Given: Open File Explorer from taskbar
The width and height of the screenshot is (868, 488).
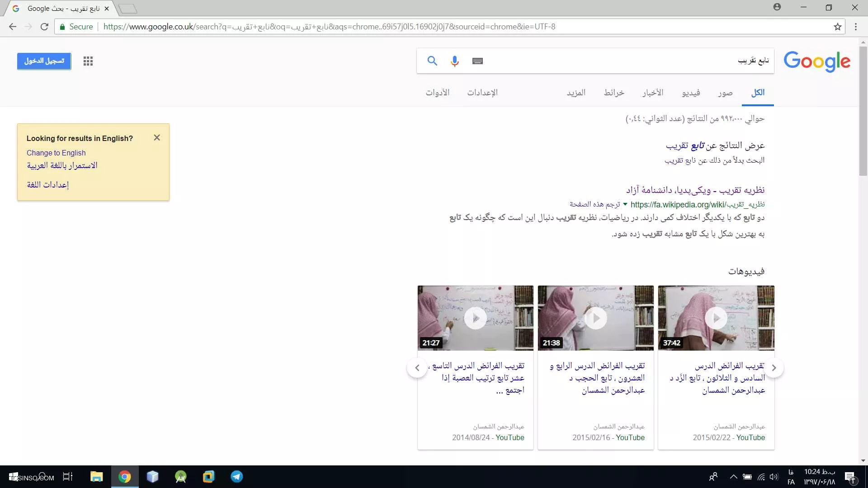Looking at the screenshot, I should [96, 477].
